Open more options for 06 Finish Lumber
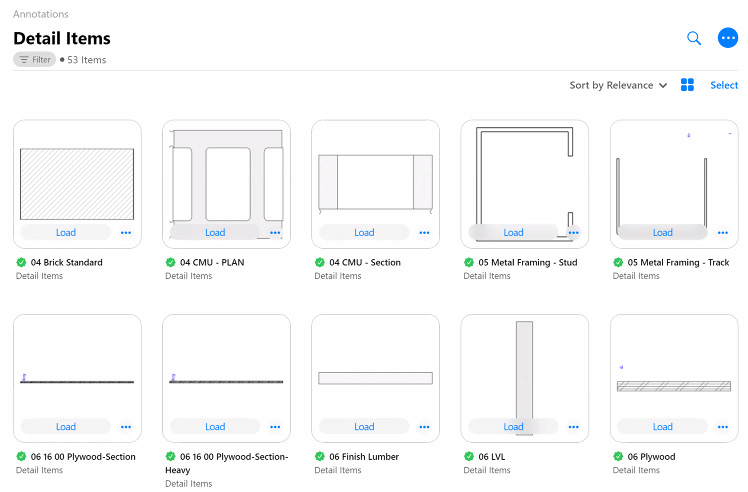The image size is (748, 492). point(424,426)
